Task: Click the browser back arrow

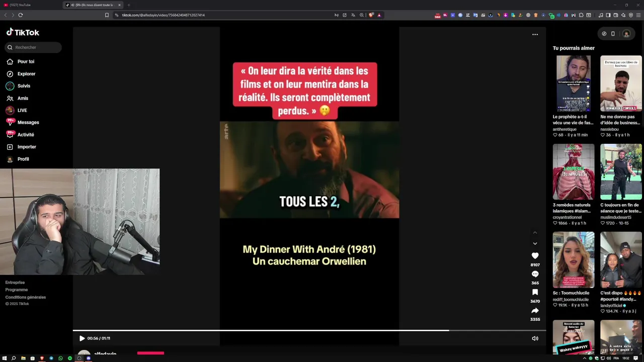Action: coord(6,15)
